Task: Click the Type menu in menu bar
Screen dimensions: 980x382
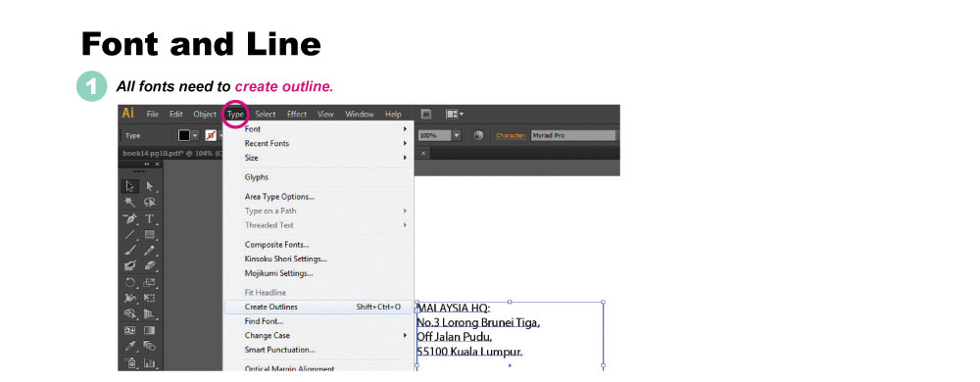Action: 235,115
